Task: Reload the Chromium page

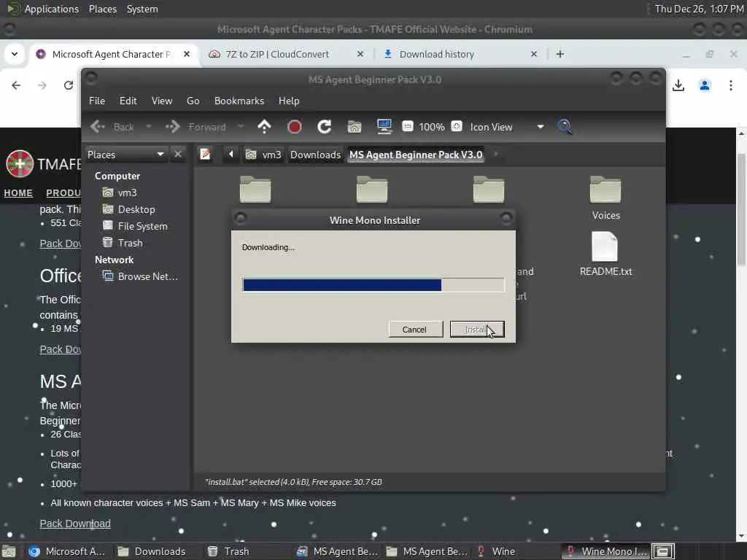Action: point(69,85)
